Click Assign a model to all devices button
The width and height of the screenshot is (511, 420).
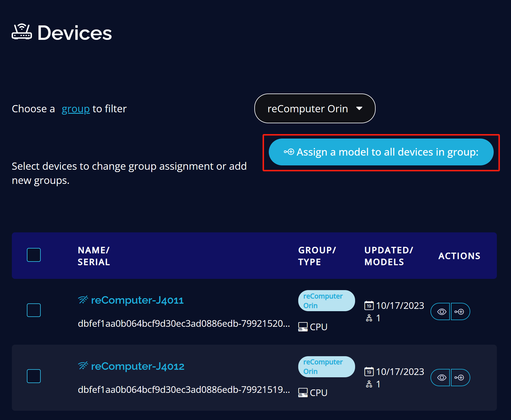[x=381, y=152]
